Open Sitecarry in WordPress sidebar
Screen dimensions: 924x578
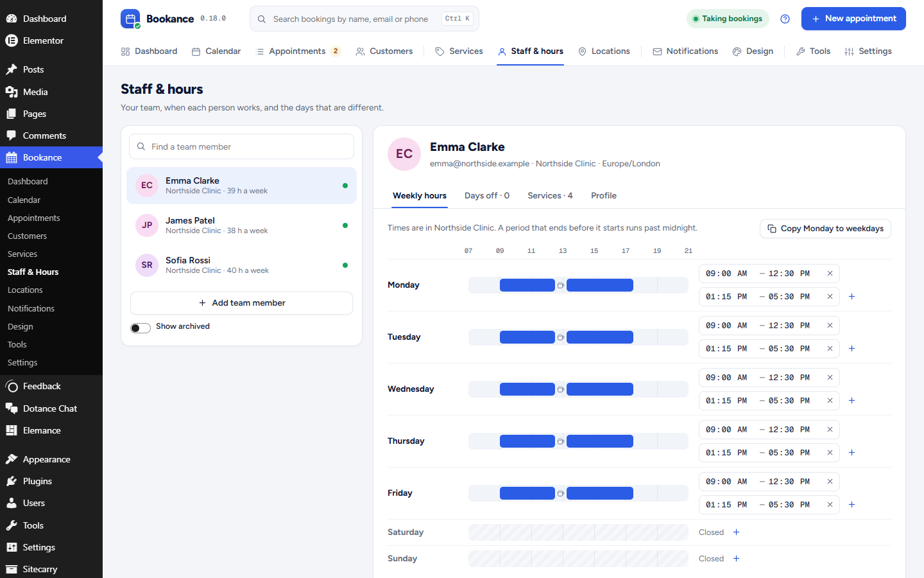coord(51,569)
